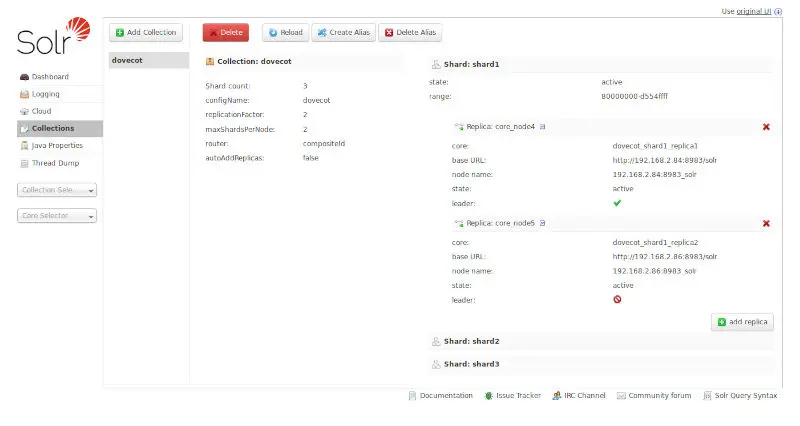Reload the collection
Image resolution: width=800 pixels, height=426 pixels.
tap(286, 32)
